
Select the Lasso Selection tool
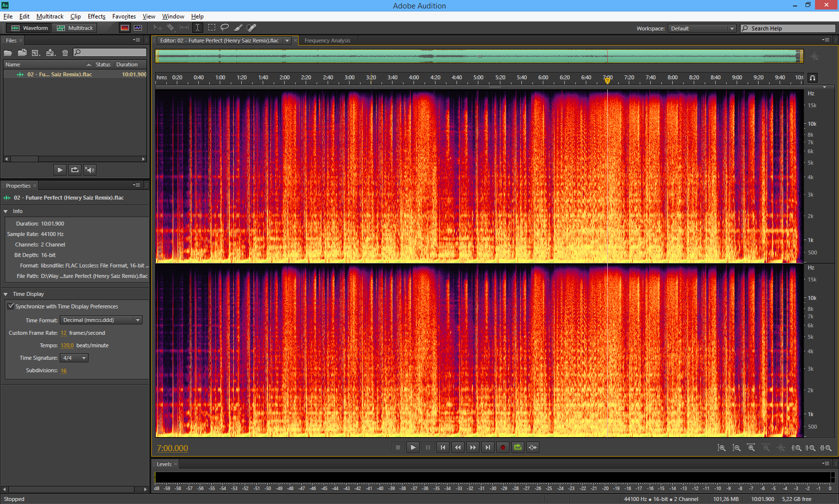pos(225,28)
